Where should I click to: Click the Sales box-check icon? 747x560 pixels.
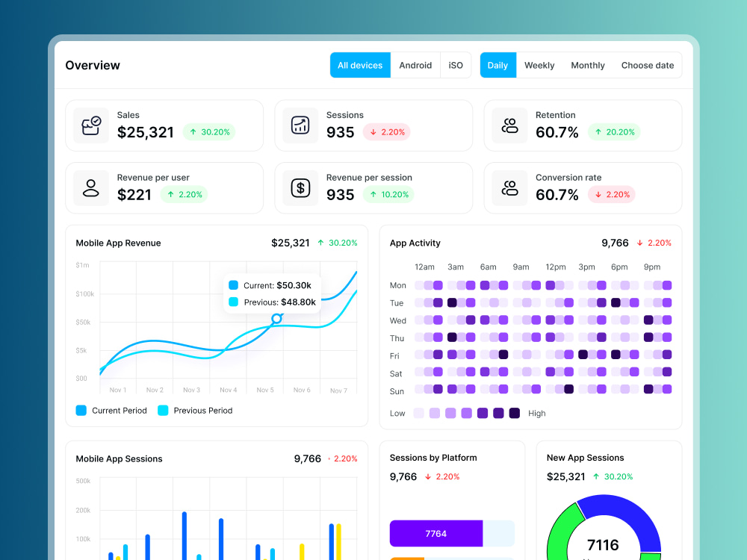tap(91, 125)
